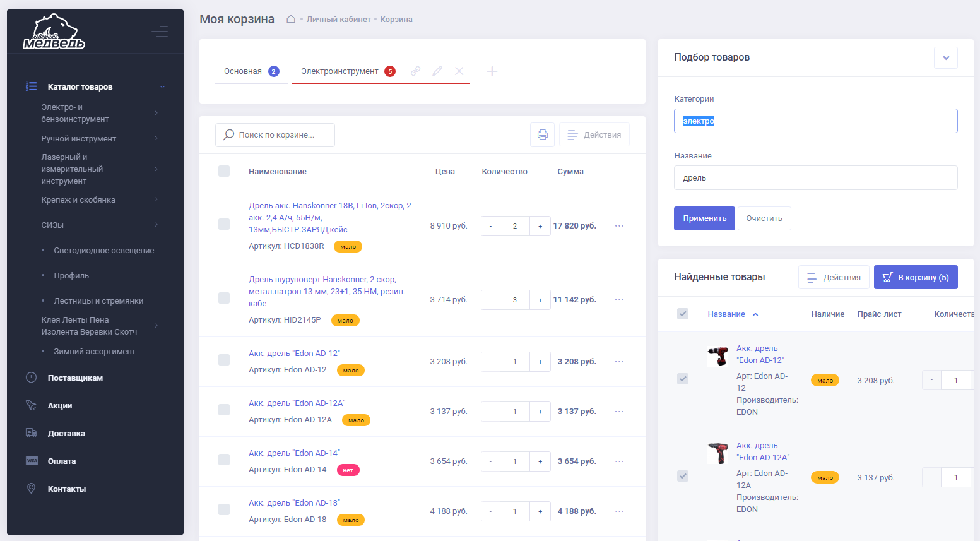
Task: Open three-dots menu for Hanskonner 18В drill
Action: click(619, 226)
